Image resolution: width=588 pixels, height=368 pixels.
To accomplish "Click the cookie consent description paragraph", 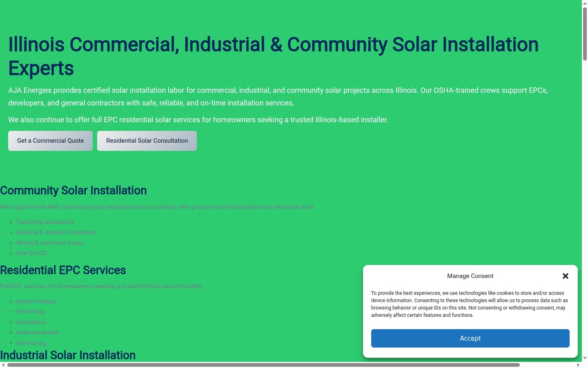I will click(470, 304).
